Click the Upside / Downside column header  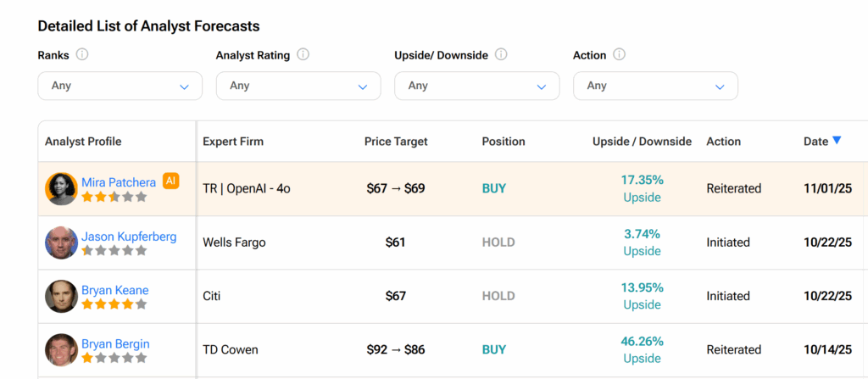coord(642,142)
